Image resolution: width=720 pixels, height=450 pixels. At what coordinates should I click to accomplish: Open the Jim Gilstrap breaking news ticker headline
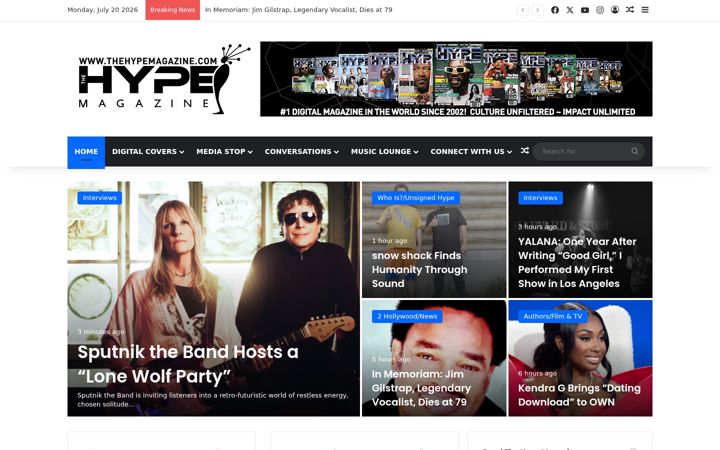click(298, 10)
